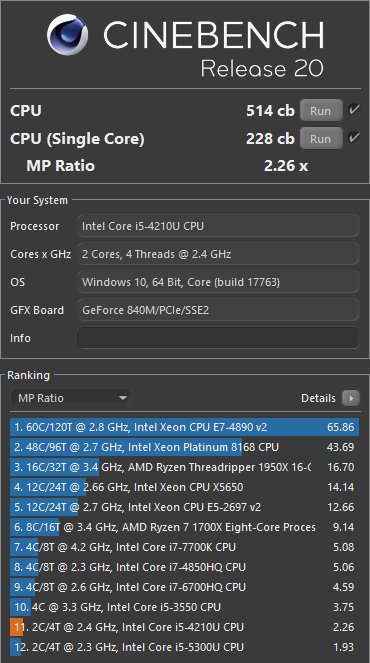This screenshot has width=370, height=663.
Task: Select the Core i5-5300U ranking entry
Action: pyautogui.click(x=185, y=647)
